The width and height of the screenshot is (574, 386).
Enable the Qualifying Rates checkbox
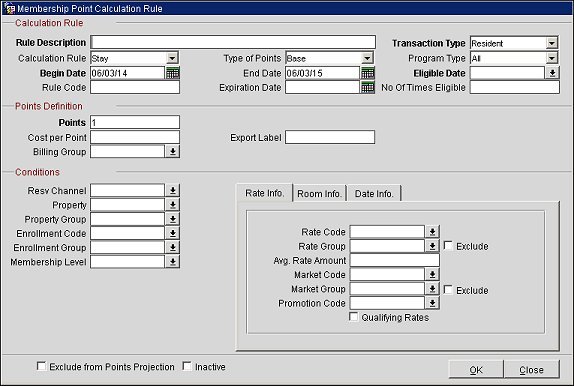click(354, 317)
